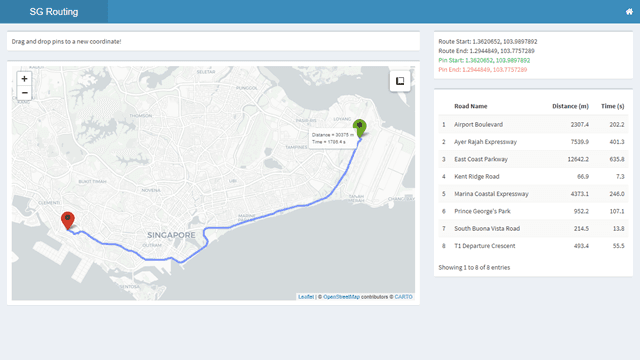Image resolution: width=640 pixels, height=360 pixels.
Task: Select the Ayer Rajah Expressway row
Action: click(x=533, y=142)
